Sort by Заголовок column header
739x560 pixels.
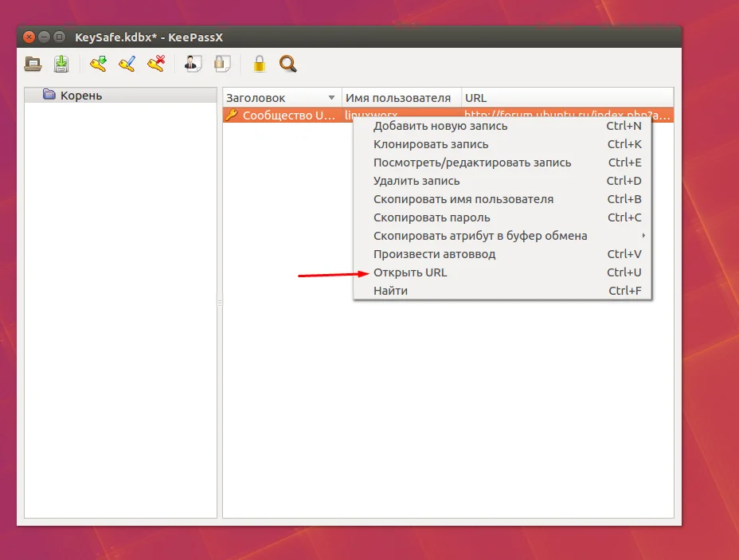click(282, 97)
